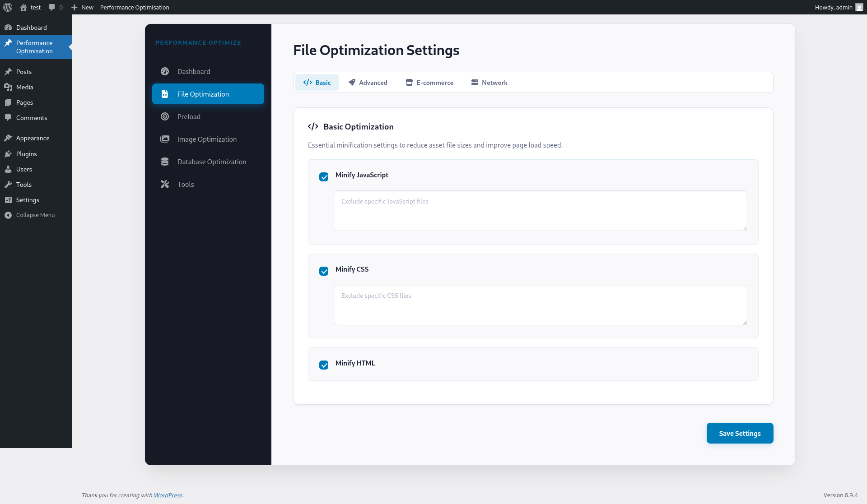Viewport: 867px width, 504px height.
Task: Open the WordPress link in the footer
Action: coord(168,495)
